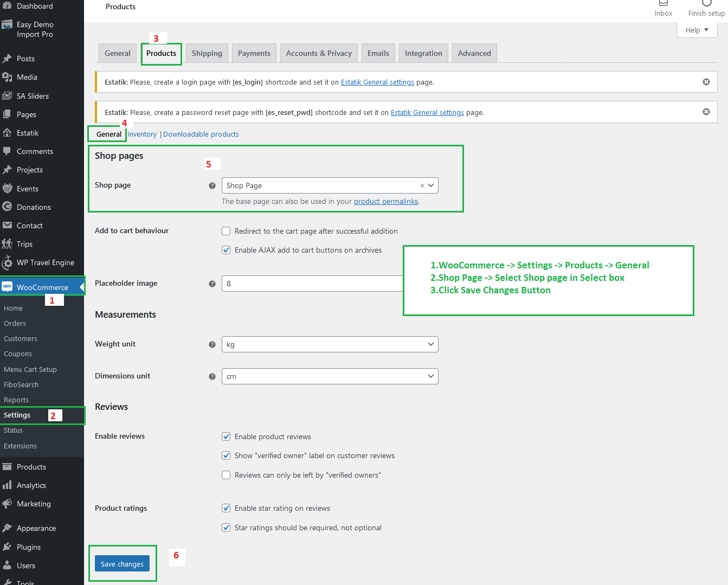Click help tooltip icon beside Shop page
728x585 pixels.
tap(212, 185)
